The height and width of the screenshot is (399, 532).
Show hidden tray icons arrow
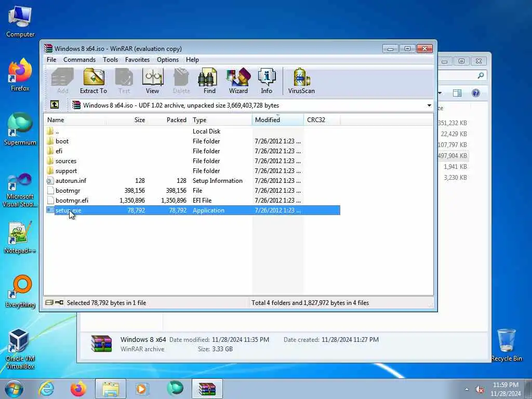click(x=467, y=390)
